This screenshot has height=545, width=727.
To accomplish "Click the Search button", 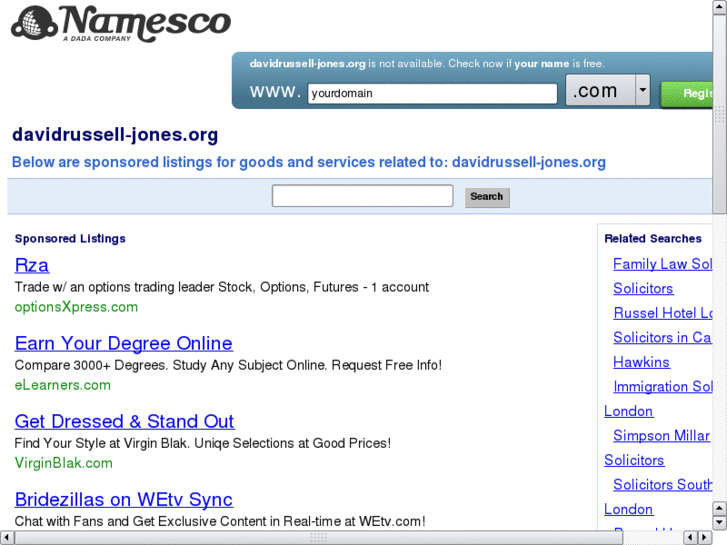I will click(487, 197).
